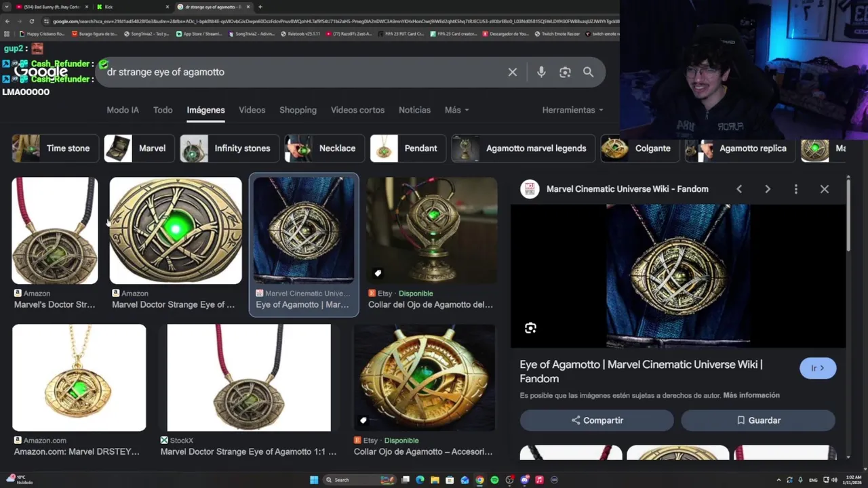Open the preview panel three-dot menu

(796, 189)
